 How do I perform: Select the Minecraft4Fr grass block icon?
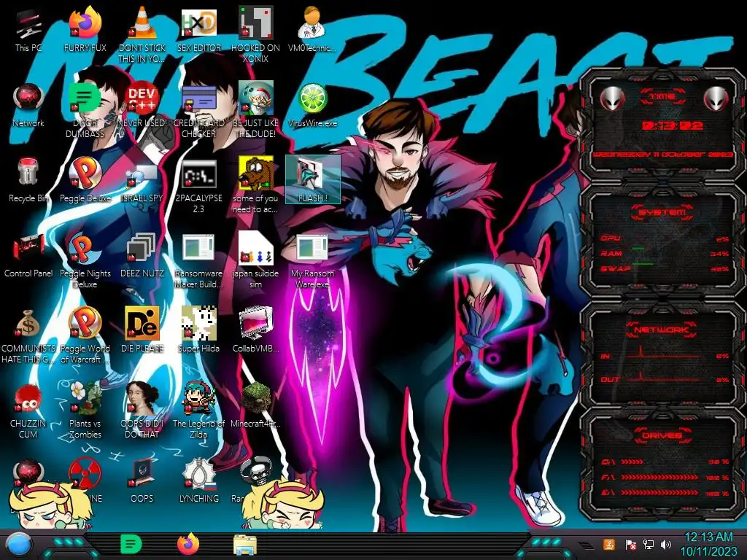tap(255, 405)
